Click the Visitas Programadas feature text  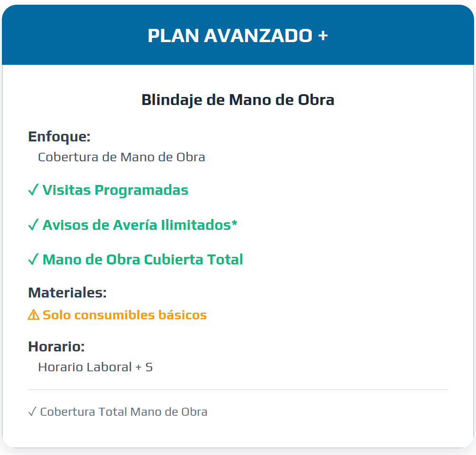click(x=115, y=190)
